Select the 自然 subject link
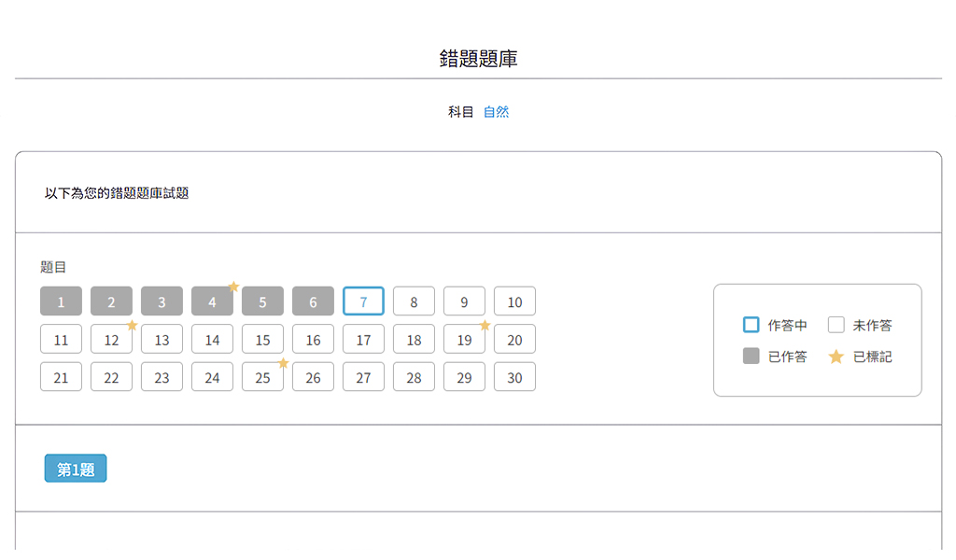This screenshot has height=560, width=956. [496, 112]
